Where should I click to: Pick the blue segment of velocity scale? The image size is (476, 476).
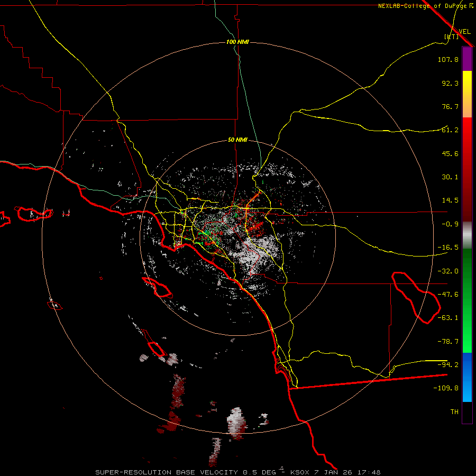click(x=467, y=377)
